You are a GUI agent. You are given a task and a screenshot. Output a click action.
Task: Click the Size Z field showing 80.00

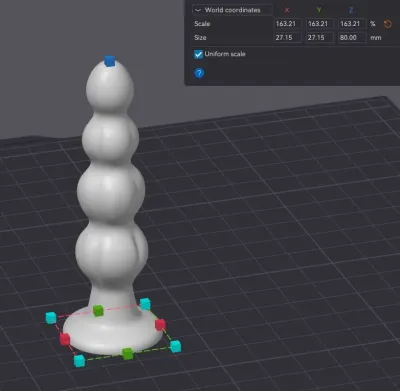point(352,37)
